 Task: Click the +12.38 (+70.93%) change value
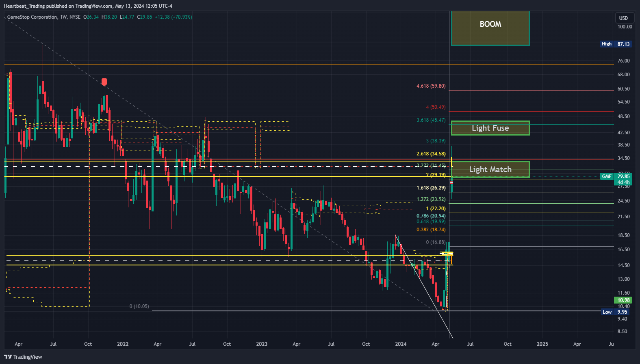[x=174, y=17]
